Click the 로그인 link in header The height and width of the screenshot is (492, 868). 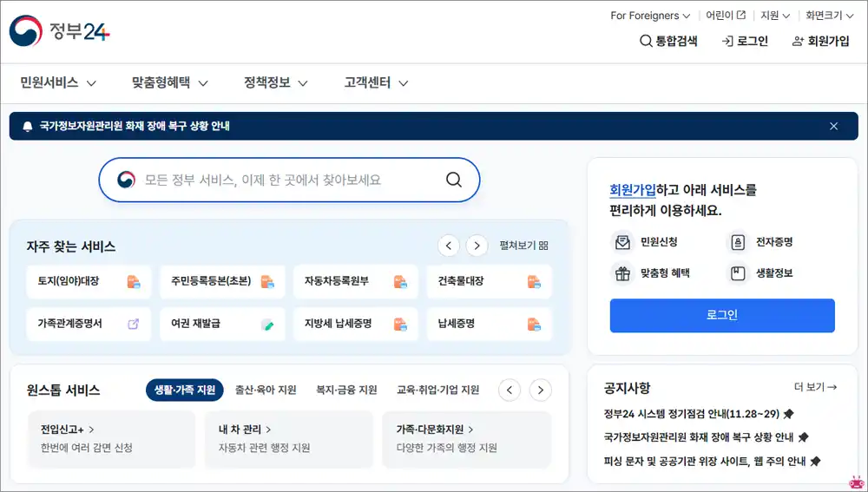745,41
